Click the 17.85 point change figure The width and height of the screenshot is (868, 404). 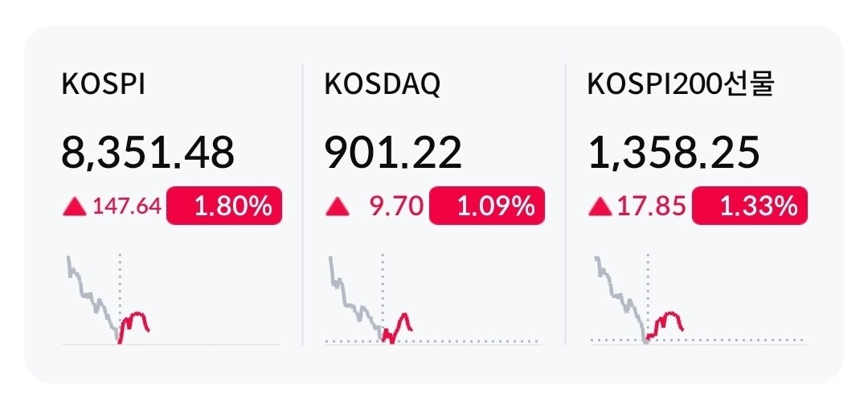pos(652,206)
